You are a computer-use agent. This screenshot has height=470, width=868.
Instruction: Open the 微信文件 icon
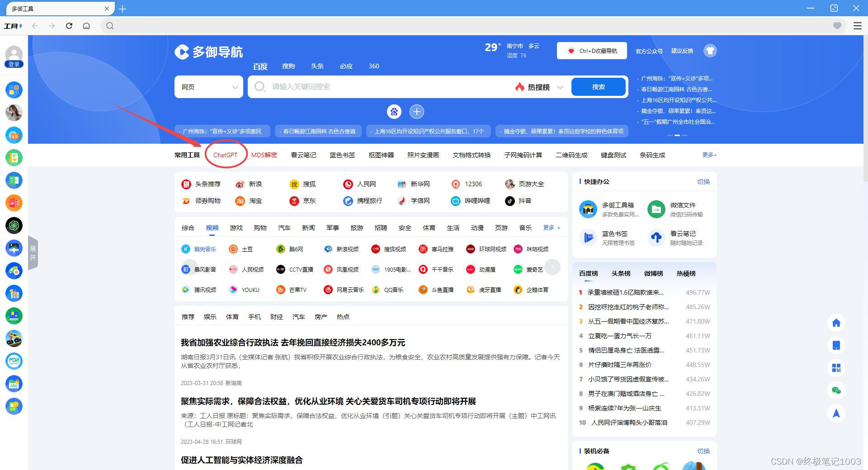coord(656,209)
